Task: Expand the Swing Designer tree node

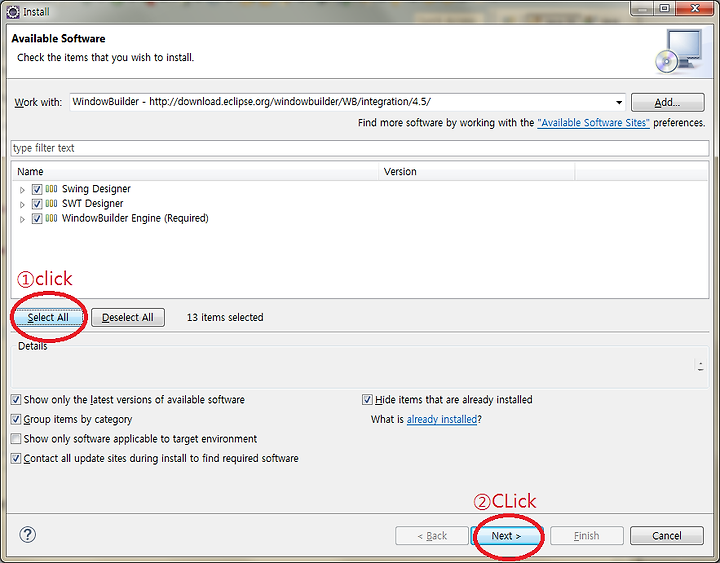Action: pyautogui.click(x=22, y=190)
